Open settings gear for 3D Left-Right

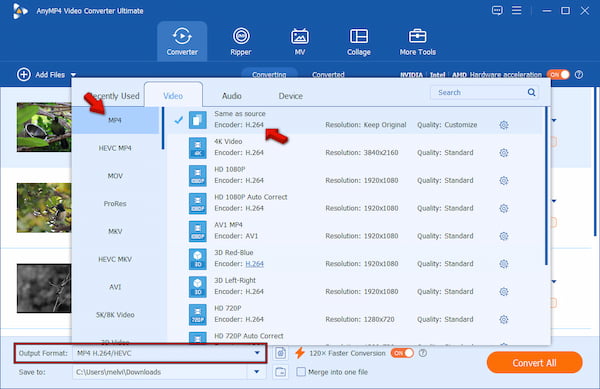(x=504, y=292)
